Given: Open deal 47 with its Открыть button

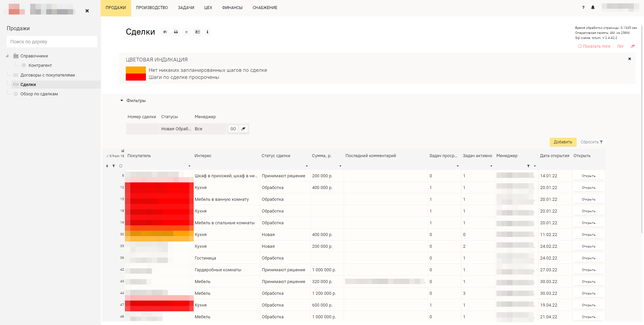Looking at the screenshot, I should 589,305.
